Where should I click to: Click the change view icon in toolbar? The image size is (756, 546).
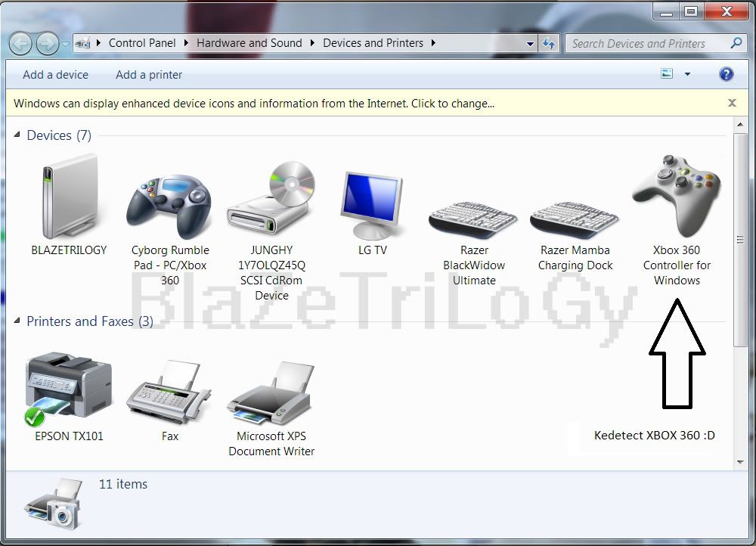click(667, 74)
